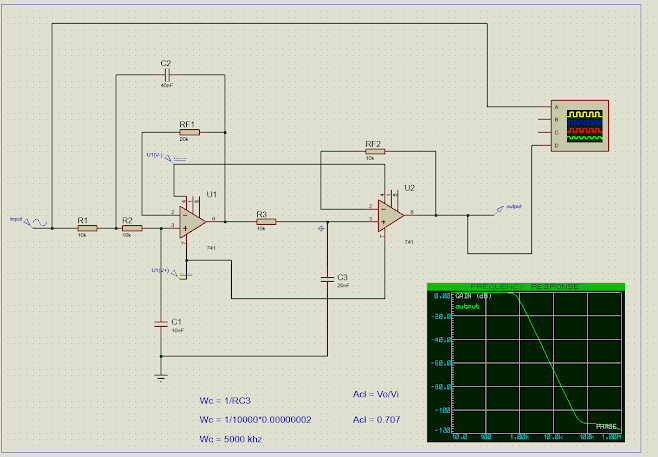The image size is (658, 457).
Task: Select resistor R2 component
Action: (132, 228)
